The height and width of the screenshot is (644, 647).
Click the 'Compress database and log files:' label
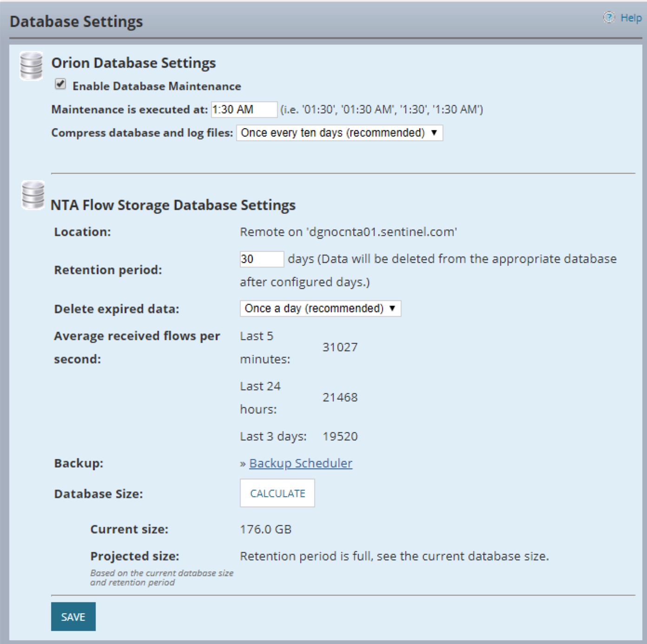pyautogui.click(x=142, y=133)
